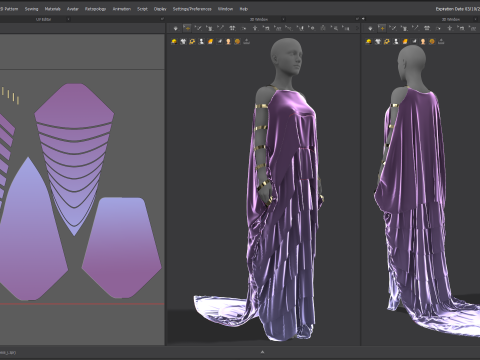Click the middle 3D Window panel title
This screenshot has width=480, height=360.
tap(259, 19)
